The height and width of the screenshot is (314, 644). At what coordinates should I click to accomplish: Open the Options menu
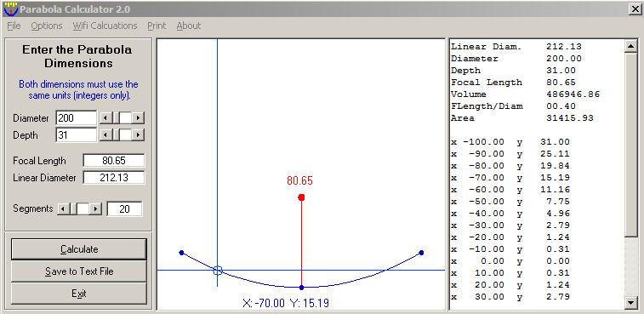47,26
